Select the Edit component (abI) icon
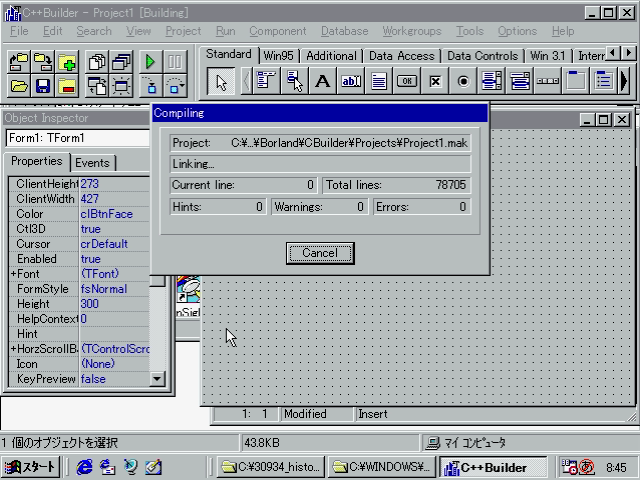 tap(351, 81)
